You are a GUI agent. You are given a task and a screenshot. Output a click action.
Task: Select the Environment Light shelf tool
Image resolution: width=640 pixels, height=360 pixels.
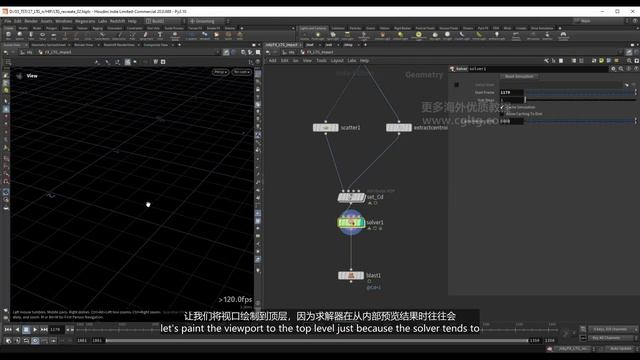(418, 36)
